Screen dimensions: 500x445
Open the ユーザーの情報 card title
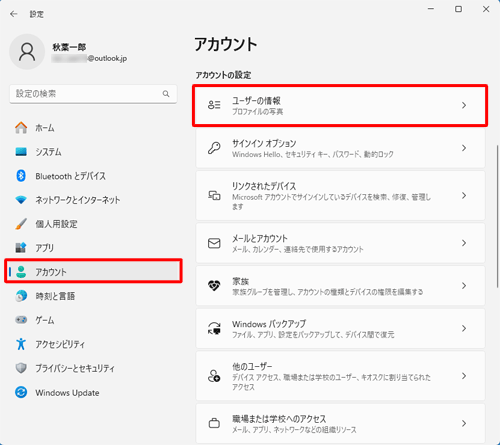[256, 101]
